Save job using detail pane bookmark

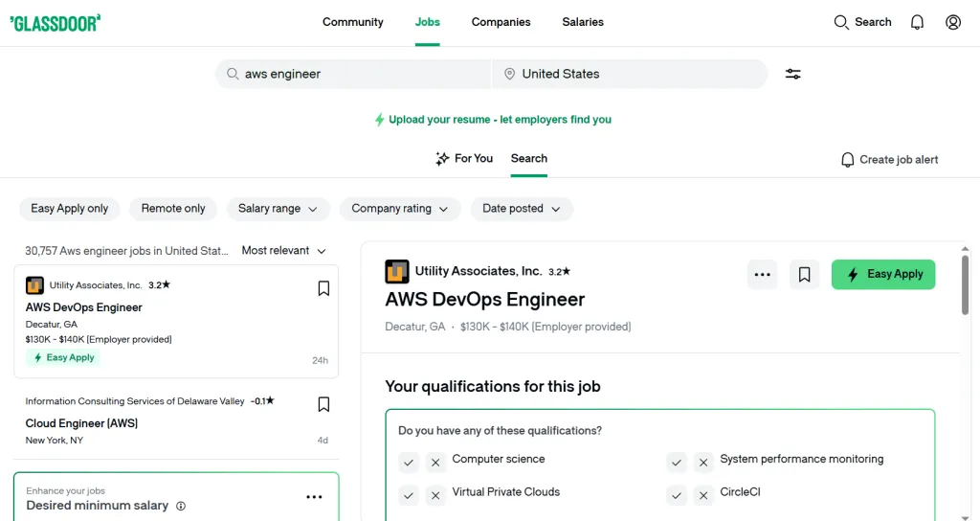804,274
